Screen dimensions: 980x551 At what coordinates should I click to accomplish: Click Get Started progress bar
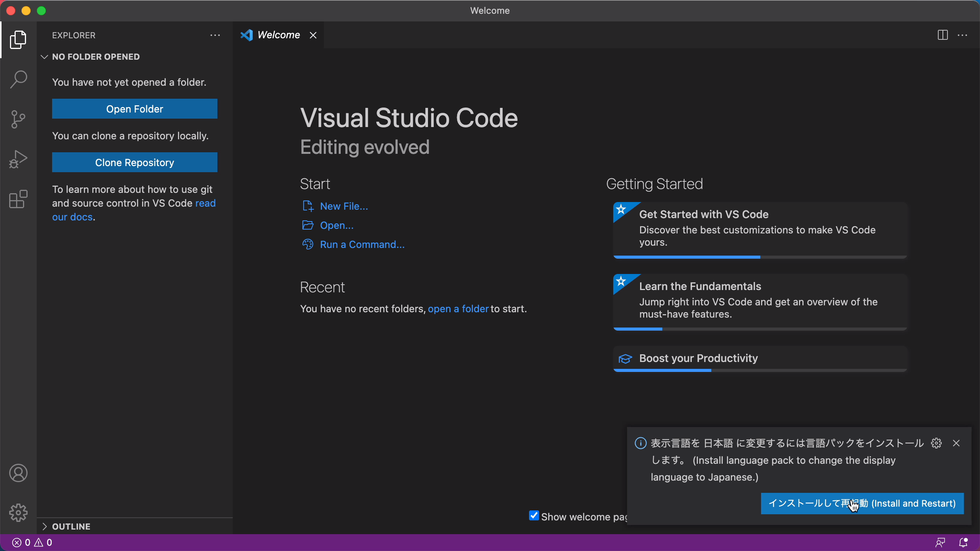click(760, 257)
